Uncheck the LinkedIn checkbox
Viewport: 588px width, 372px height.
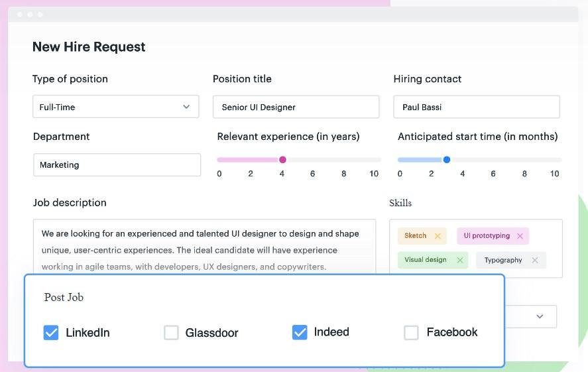[x=51, y=332]
